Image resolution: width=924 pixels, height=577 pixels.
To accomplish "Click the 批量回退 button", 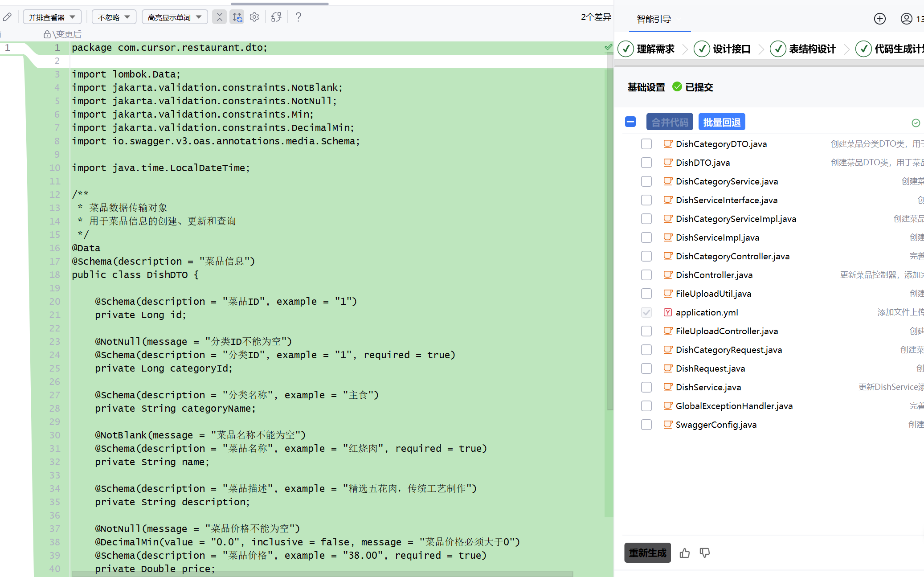I will click(x=721, y=122).
